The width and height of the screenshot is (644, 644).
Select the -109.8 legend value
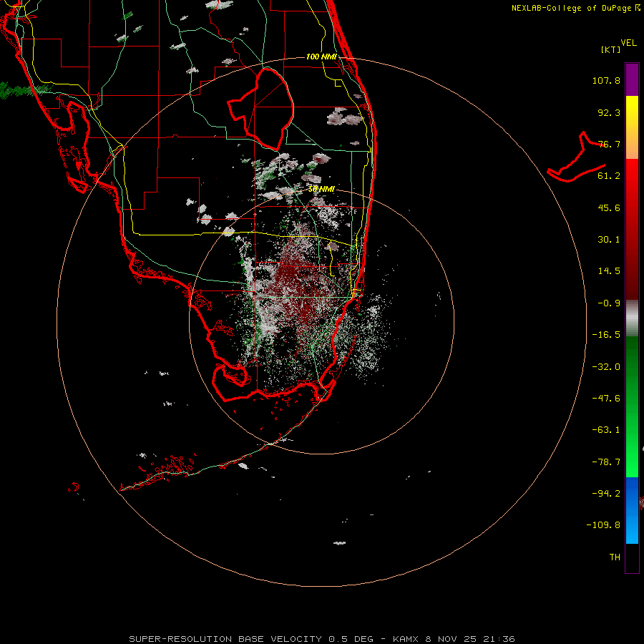(x=603, y=525)
